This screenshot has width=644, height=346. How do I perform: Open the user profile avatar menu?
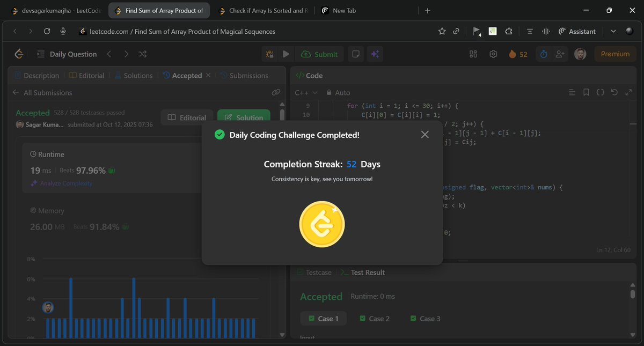tap(580, 54)
